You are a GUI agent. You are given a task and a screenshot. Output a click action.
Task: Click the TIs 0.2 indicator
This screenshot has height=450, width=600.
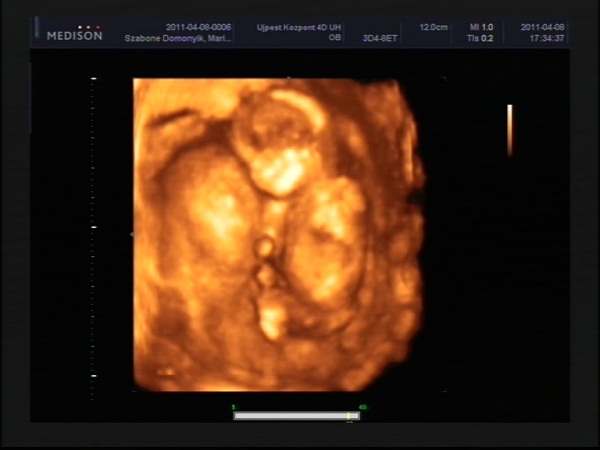(480, 38)
